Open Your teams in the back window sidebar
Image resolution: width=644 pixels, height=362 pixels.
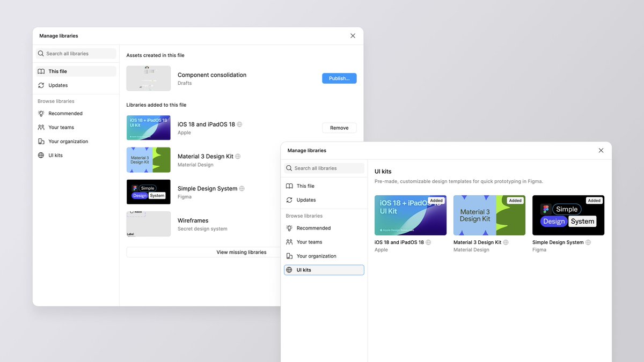coord(76,127)
